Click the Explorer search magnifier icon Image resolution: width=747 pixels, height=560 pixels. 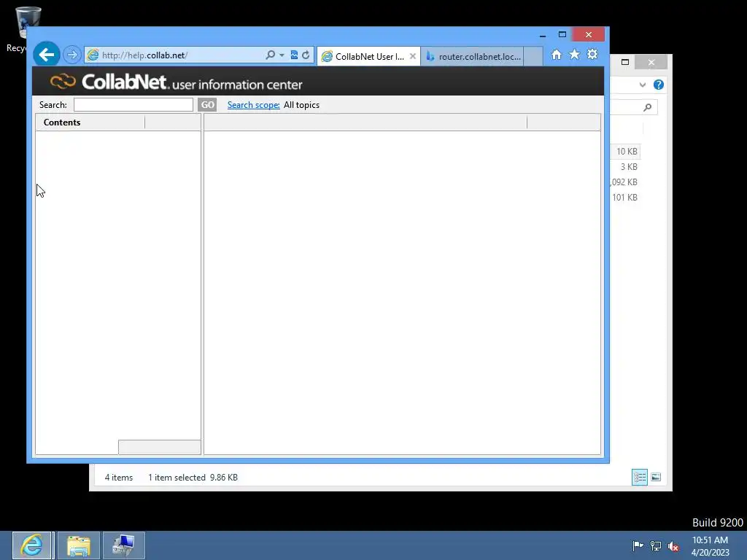(647, 108)
